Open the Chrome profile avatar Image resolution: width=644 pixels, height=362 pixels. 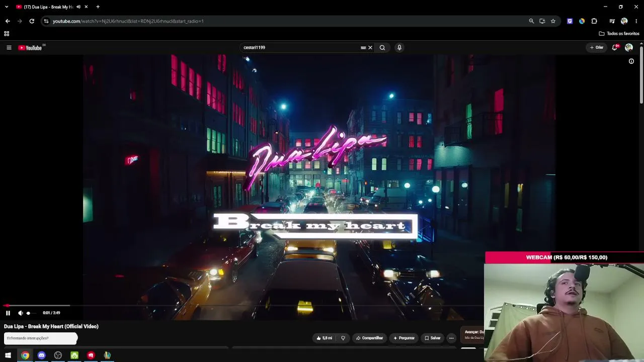624,21
